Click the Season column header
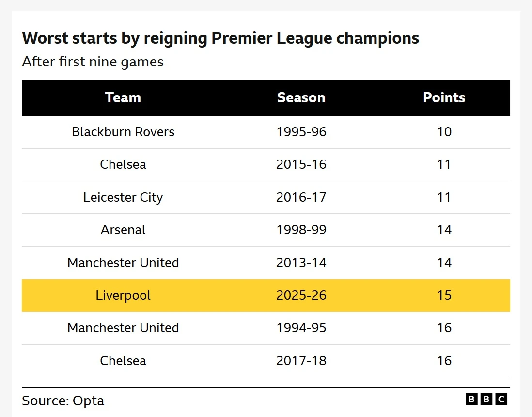This screenshot has height=417, width=532. pyautogui.click(x=301, y=97)
